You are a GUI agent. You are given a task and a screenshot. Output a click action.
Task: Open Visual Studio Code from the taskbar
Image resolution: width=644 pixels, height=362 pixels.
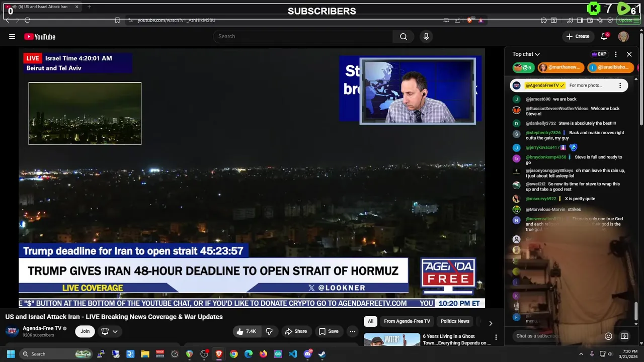293,354
